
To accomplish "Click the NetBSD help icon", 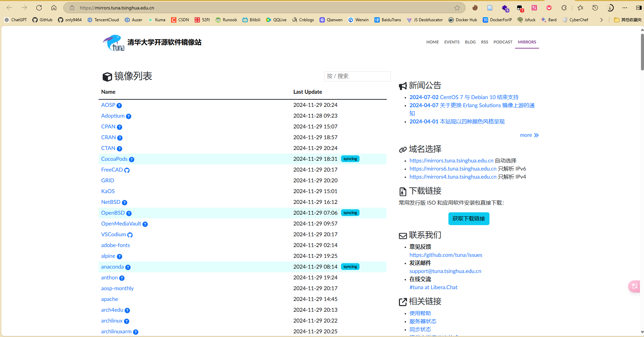I will pos(125,203).
